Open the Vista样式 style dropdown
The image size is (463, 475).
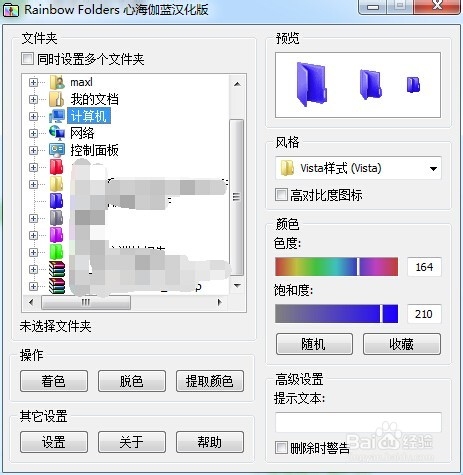point(358,168)
